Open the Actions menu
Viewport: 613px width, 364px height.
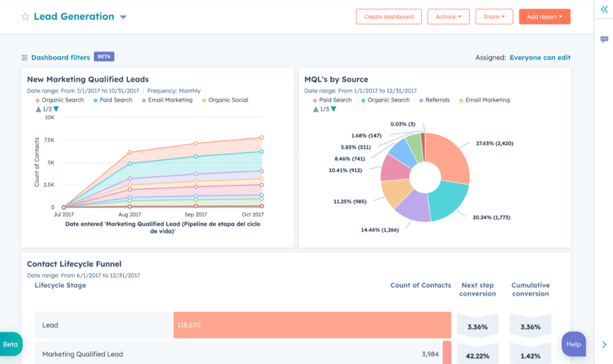(x=448, y=16)
